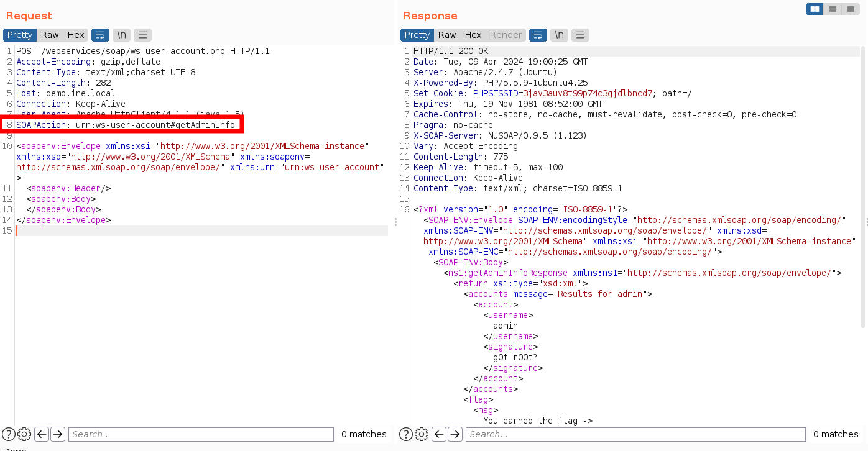The image size is (868, 451).
Task: Toggle non-printable chars \n button in Response
Action: pos(560,35)
